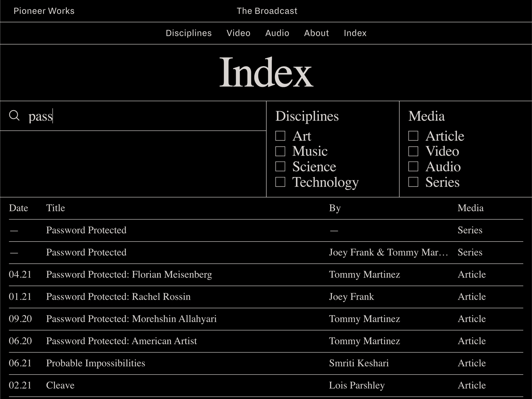This screenshot has height=399, width=532.
Task: Sort results by the Date column header
Action: tap(18, 208)
